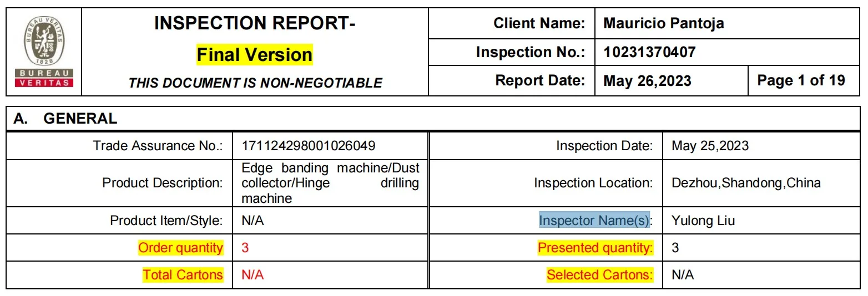Click the inspection number 10231370407

649,52
